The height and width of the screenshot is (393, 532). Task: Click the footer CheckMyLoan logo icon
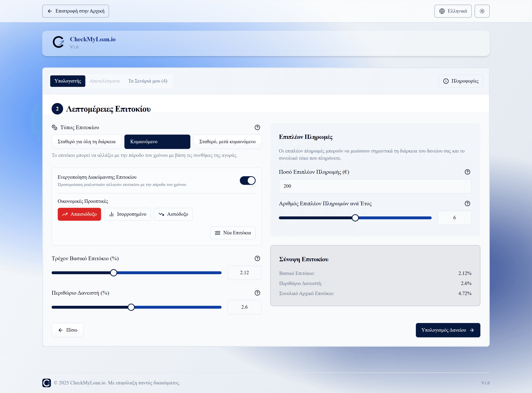(x=47, y=383)
